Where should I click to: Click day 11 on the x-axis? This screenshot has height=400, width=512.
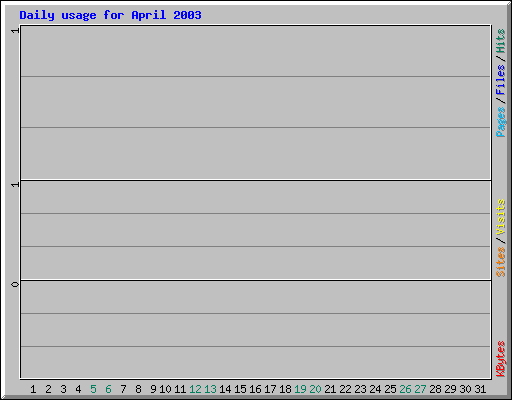tap(180, 389)
